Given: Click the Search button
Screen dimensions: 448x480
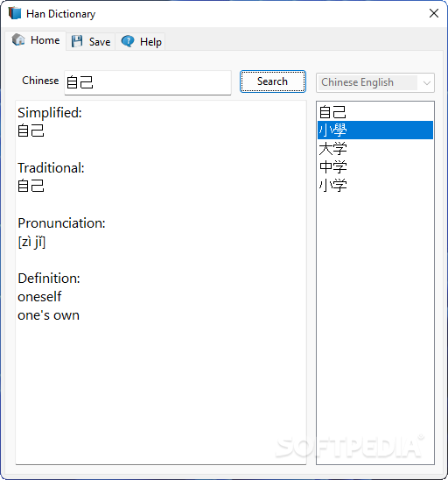Looking at the screenshot, I should coord(273,81).
